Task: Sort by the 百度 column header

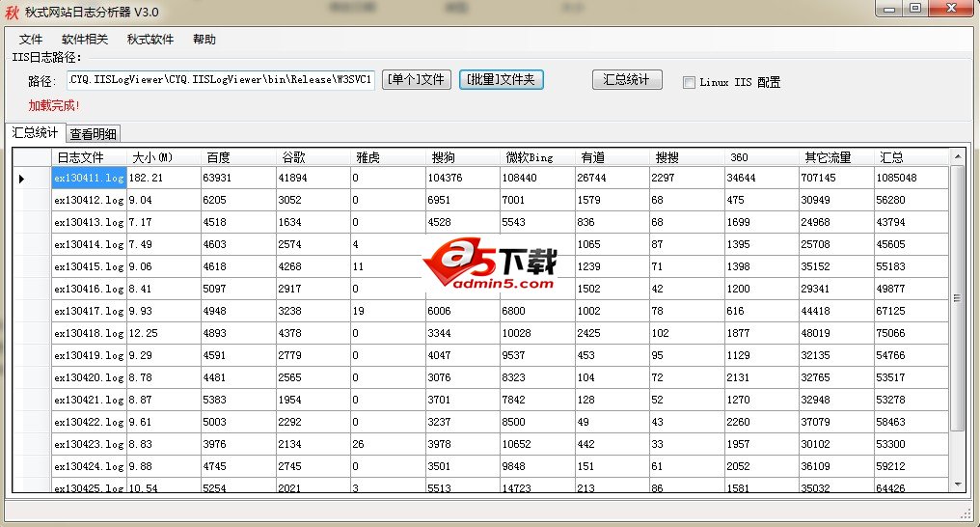Action: pos(238,157)
